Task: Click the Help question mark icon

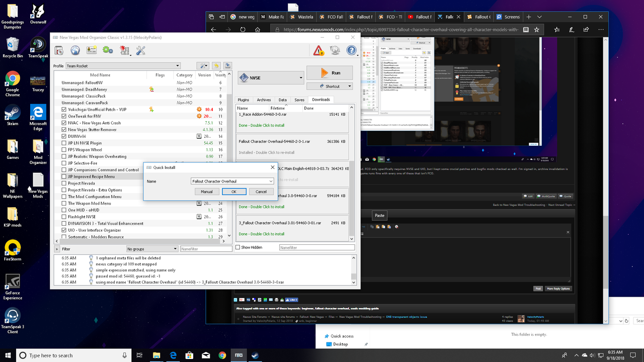Action: [x=351, y=50]
